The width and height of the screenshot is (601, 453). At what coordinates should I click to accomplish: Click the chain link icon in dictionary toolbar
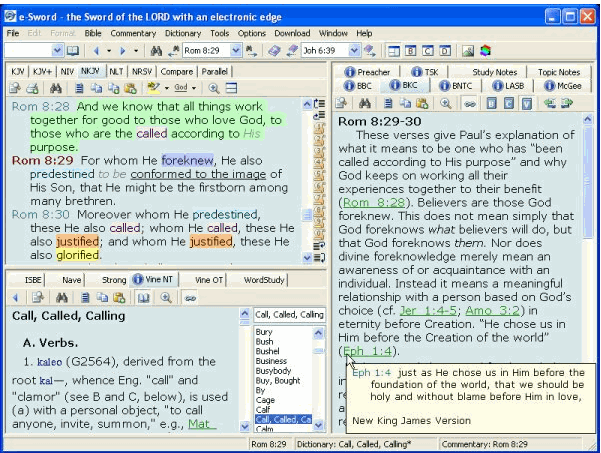coord(190,298)
